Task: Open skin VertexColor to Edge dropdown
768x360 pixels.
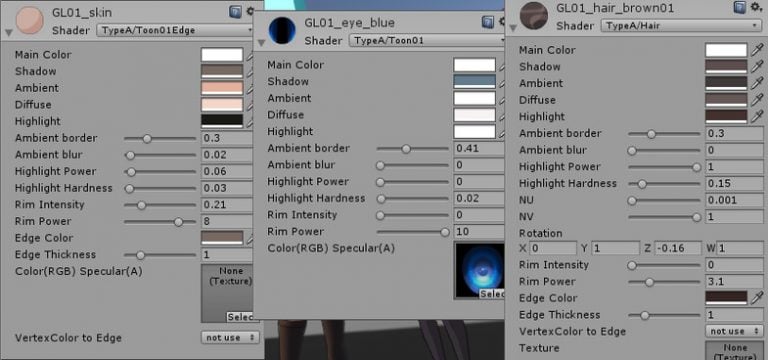Action: 230,337
